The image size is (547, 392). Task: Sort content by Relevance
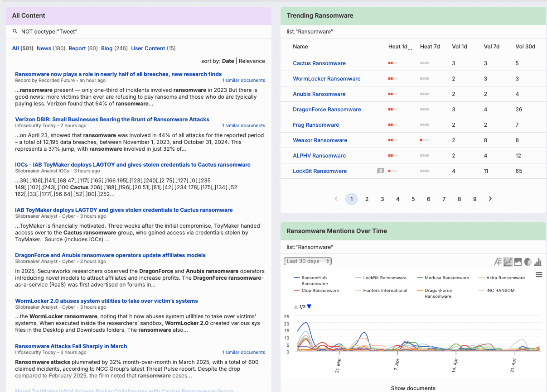(252, 61)
